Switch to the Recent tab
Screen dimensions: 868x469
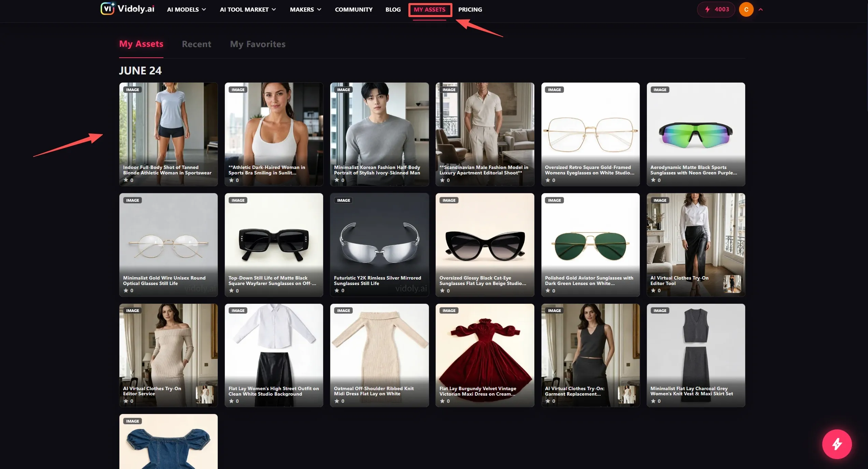(x=197, y=44)
